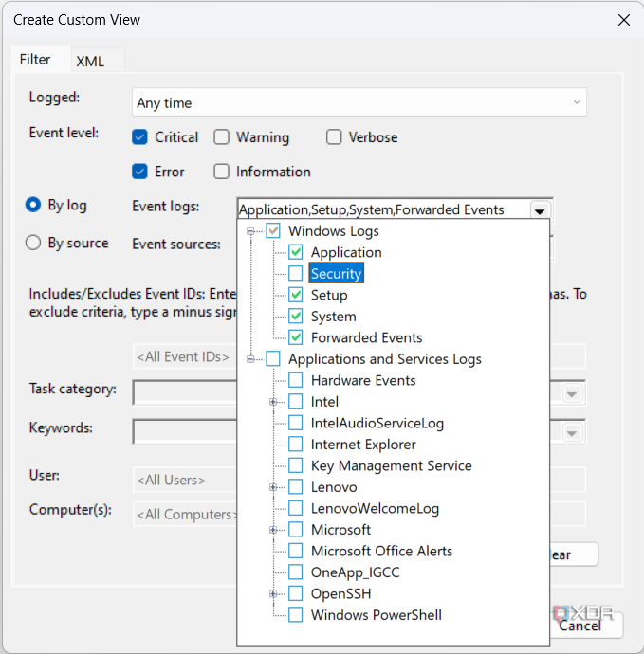Expand the Microsoft tree node

pyautogui.click(x=273, y=530)
